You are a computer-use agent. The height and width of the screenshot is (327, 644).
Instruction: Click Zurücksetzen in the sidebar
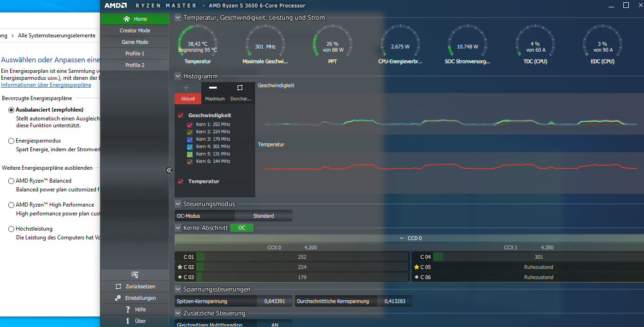point(135,286)
